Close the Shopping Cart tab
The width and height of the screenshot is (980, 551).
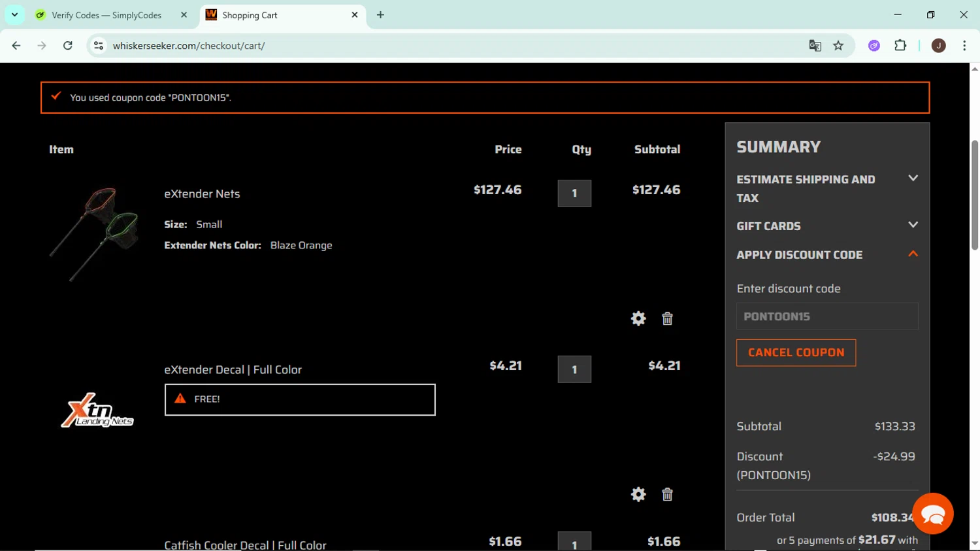pyautogui.click(x=355, y=15)
